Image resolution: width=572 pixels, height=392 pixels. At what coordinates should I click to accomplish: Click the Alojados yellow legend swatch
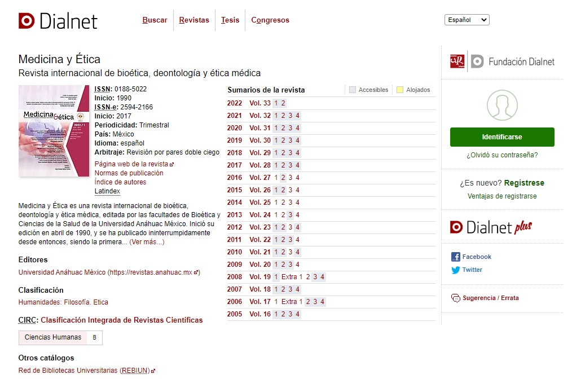[400, 90]
